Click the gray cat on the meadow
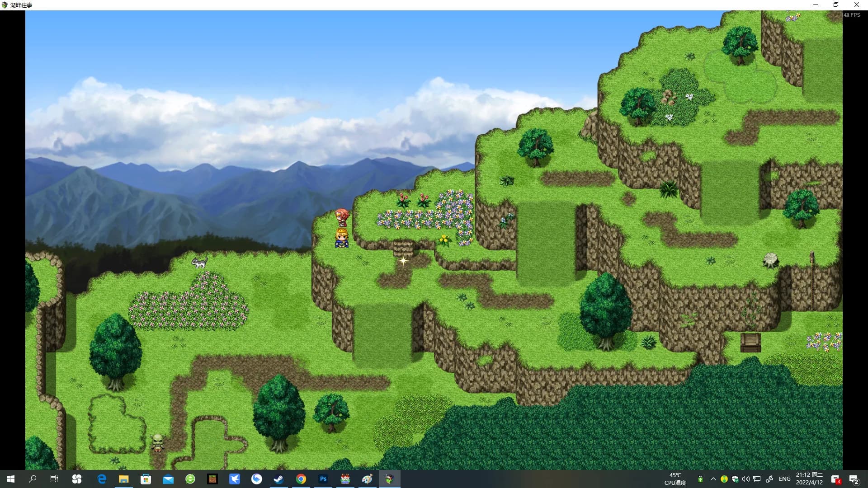The height and width of the screenshot is (488, 868). [x=199, y=262]
